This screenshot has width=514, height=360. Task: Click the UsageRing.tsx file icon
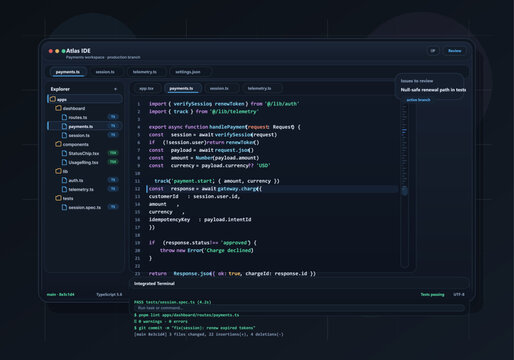[64, 162]
